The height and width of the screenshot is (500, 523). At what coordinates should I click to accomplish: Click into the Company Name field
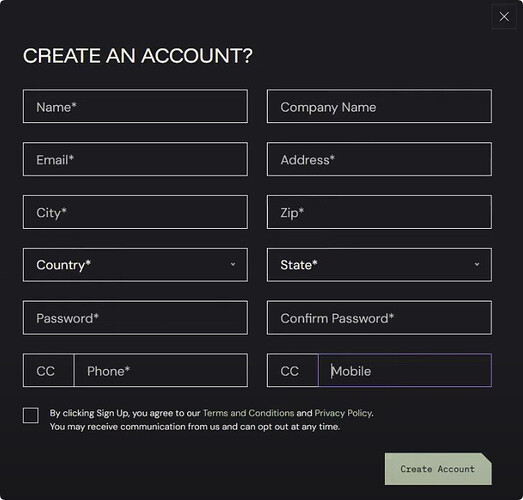[379, 106]
